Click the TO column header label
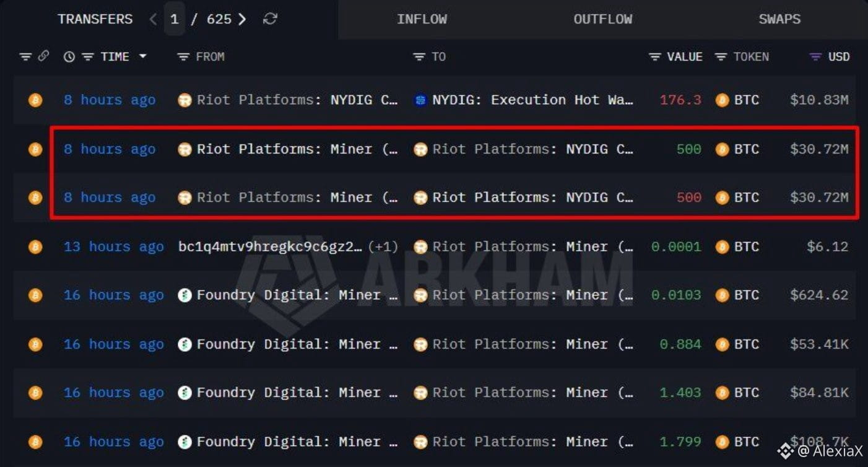 tap(439, 57)
